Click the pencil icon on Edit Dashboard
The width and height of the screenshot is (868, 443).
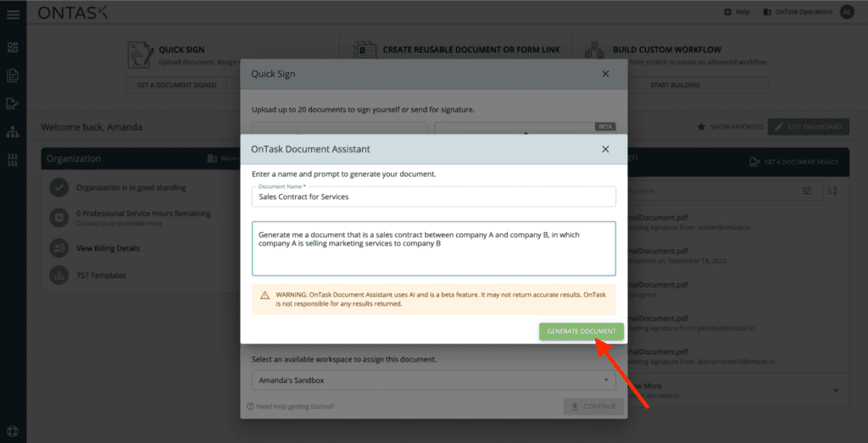coord(779,127)
